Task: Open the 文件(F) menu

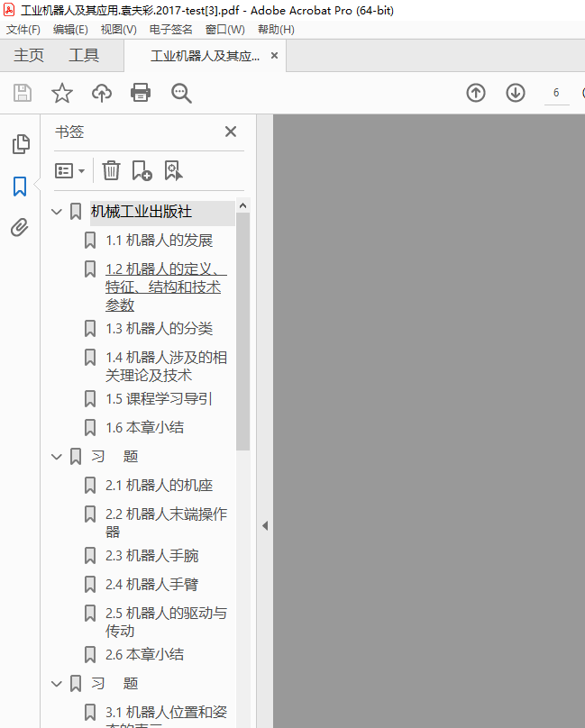Action: [23, 30]
